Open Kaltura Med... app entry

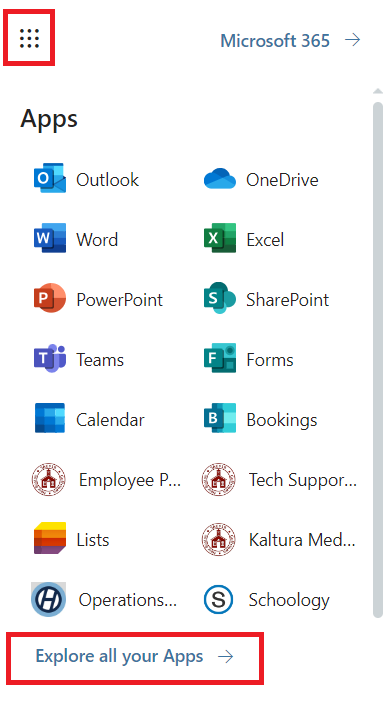278,540
